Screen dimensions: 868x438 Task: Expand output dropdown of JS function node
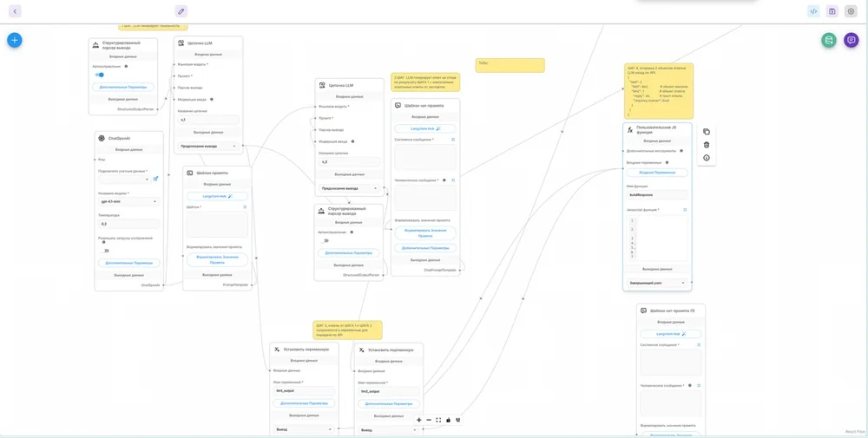(657, 283)
